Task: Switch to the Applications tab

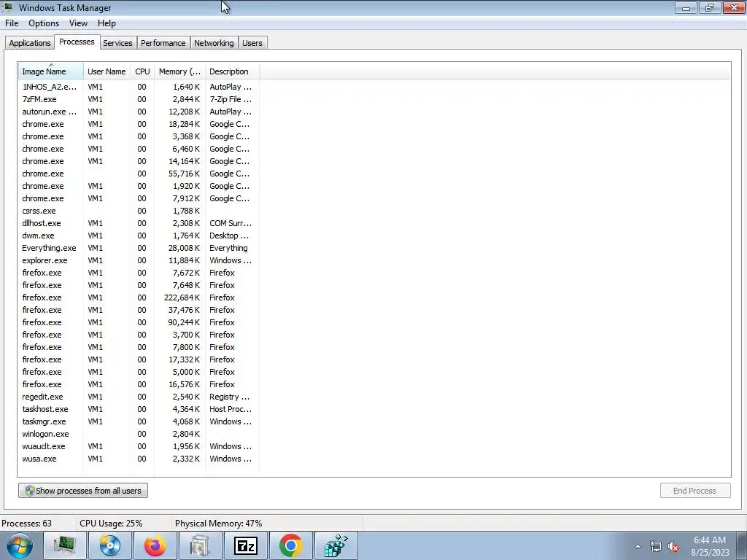Action: pos(29,43)
